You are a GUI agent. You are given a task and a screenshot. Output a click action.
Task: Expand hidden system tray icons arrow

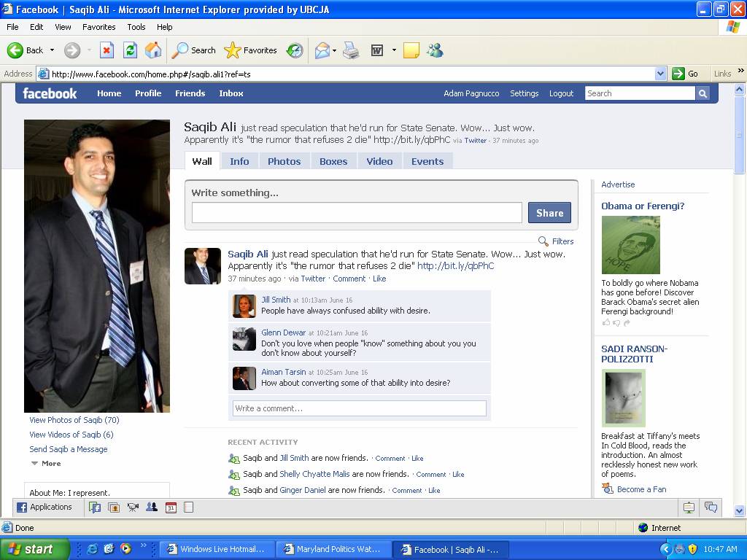665,549
